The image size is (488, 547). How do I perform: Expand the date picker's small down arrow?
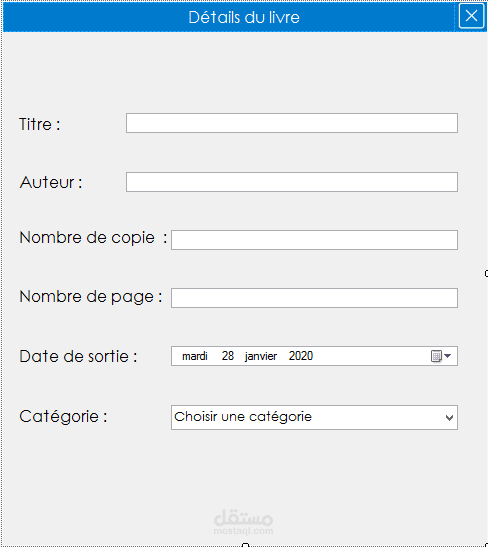tap(448, 356)
